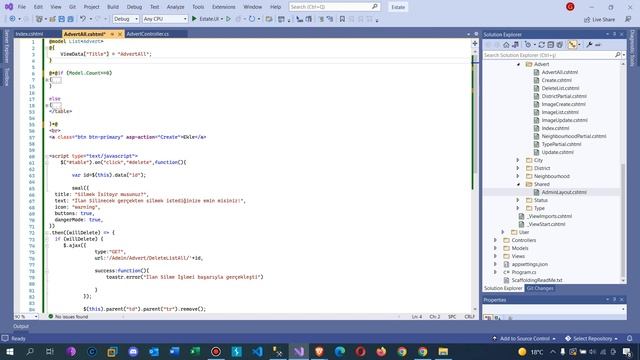Click the Live Share label
The image size is (640, 360).
[603, 20]
